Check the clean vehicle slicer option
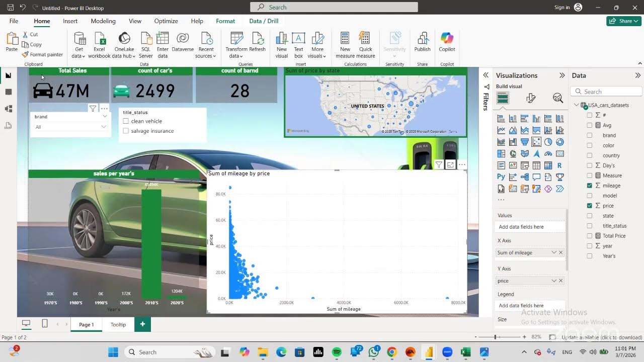The height and width of the screenshot is (362, 644). (x=126, y=121)
